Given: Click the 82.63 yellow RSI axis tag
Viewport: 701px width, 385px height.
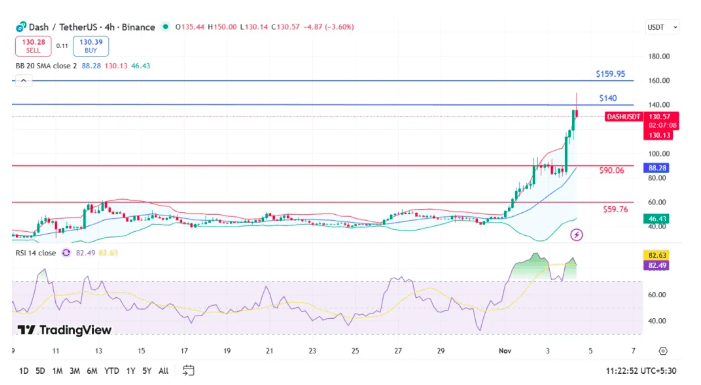Looking at the screenshot, I should point(656,255).
